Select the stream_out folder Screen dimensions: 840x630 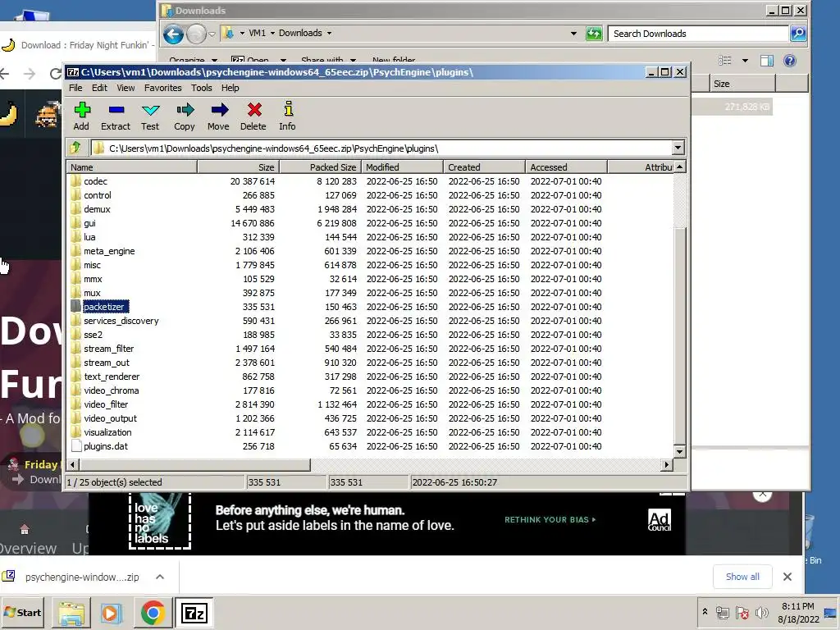(x=107, y=362)
